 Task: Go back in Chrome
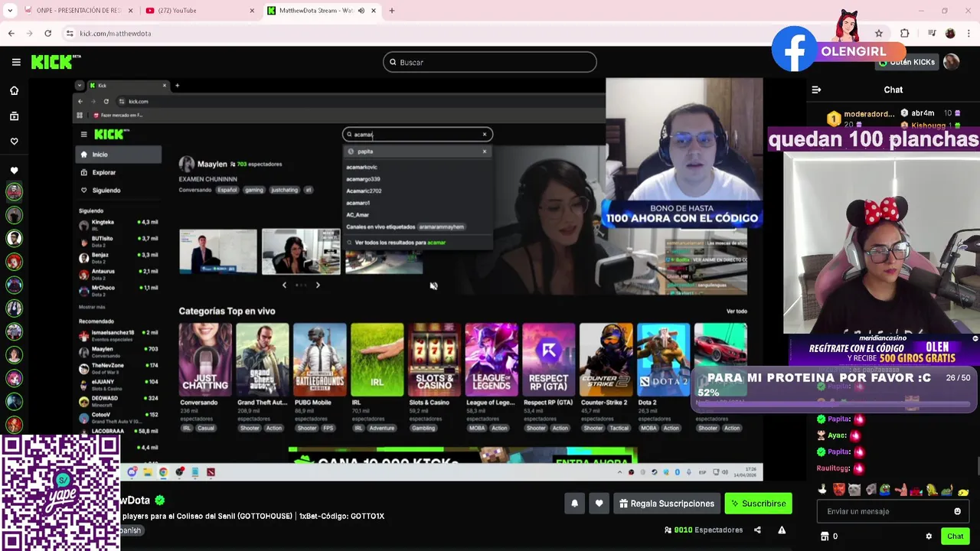11,33
